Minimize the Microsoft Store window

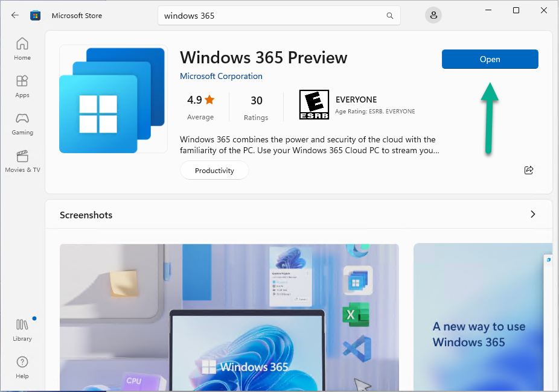(488, 10)
